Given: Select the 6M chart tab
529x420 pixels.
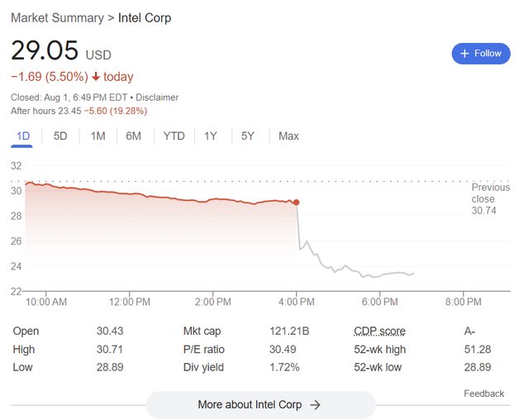Looking at the screenshot, I should pos(134,136).
